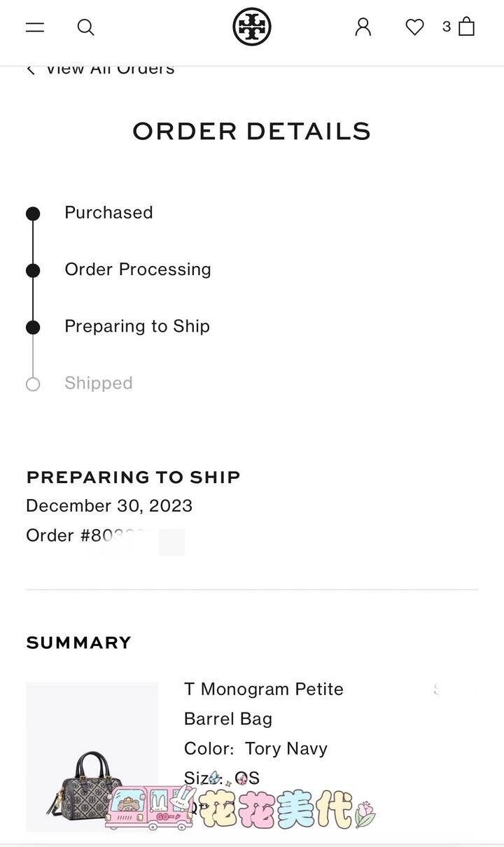
Task: Open the shopping bag icon
Action: coord(467,27)
